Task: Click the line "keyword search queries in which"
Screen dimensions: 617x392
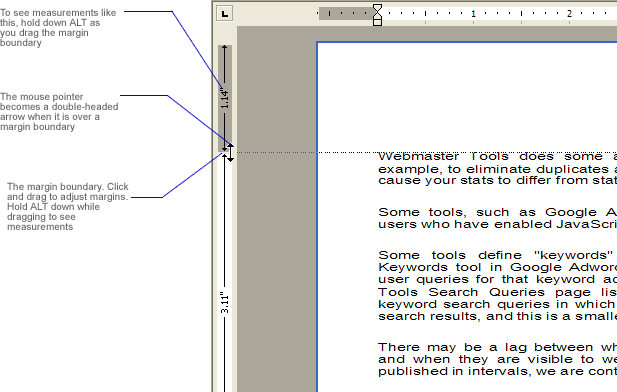Action: click(x=497, y=305)
